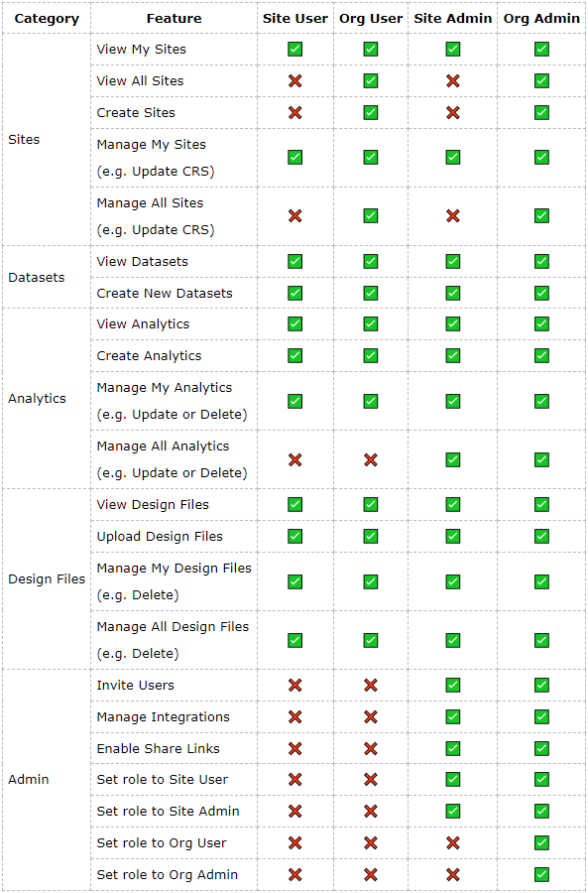Click Org Admin check mark for View Datasets

[x=542, y=261]
